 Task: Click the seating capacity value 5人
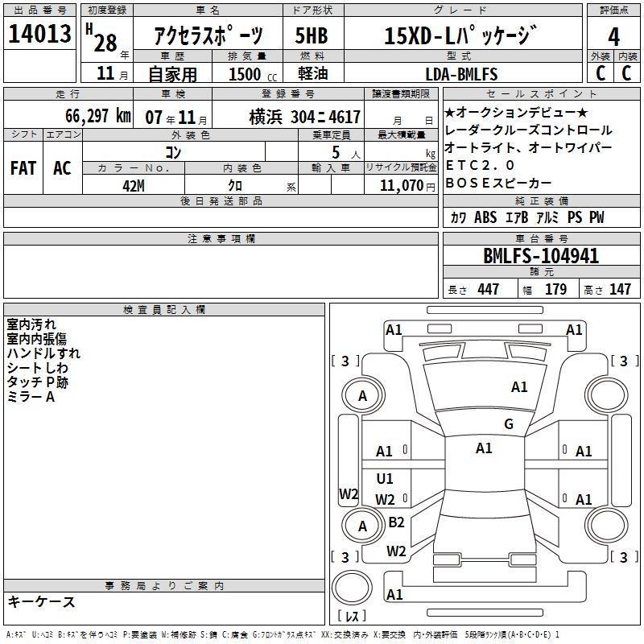[x=346, y=153]
